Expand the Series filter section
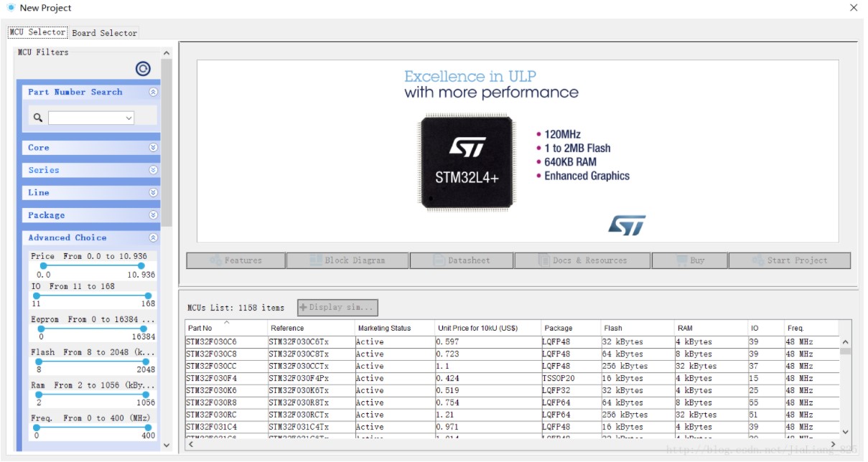This screenshot has width=868, height=462. [x=153, y=170]
